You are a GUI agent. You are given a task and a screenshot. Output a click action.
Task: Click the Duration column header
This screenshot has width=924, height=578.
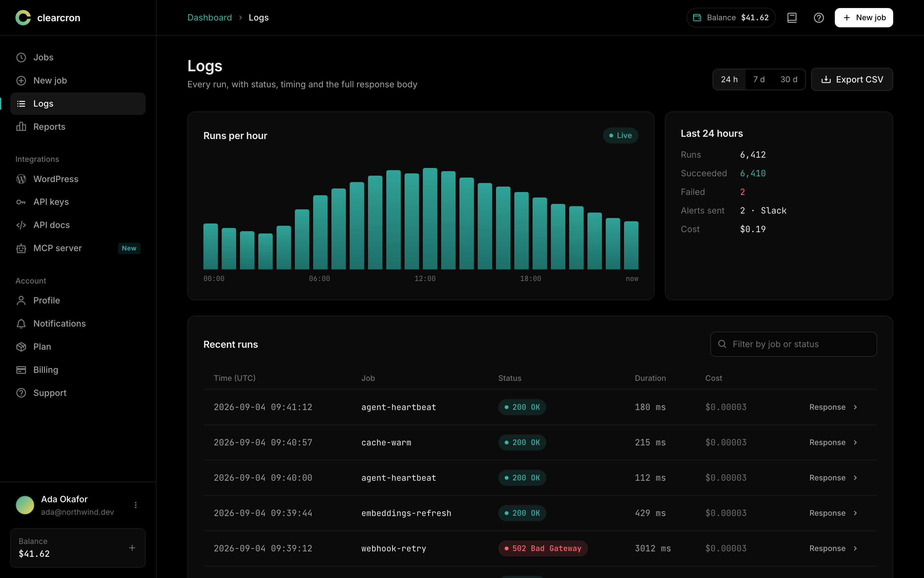650,378
